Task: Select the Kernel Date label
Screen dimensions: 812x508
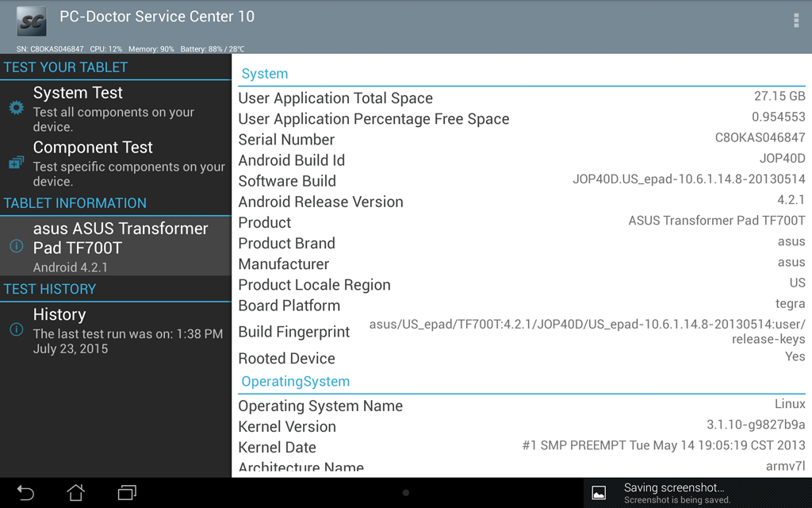Action: tap(277, 448)
